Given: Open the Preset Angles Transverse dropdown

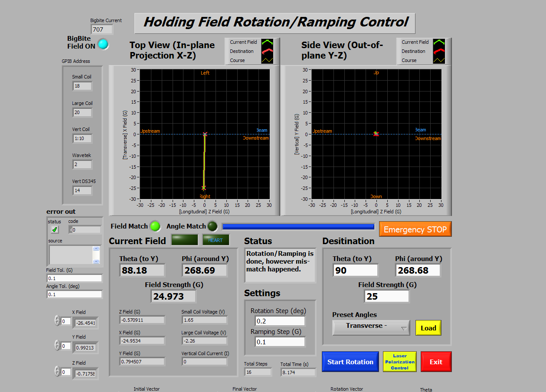Looking at the screenshot, I should [x=371, y=327].
